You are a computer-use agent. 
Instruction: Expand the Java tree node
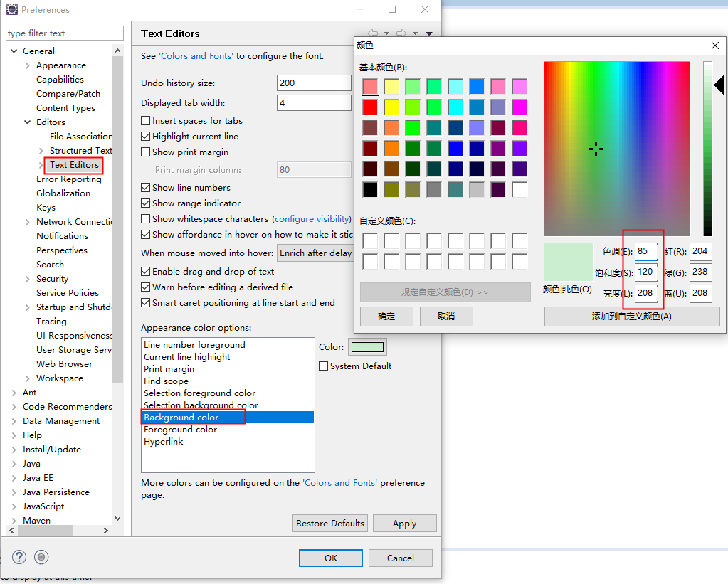pyautogui.click(x=14, y=464)
